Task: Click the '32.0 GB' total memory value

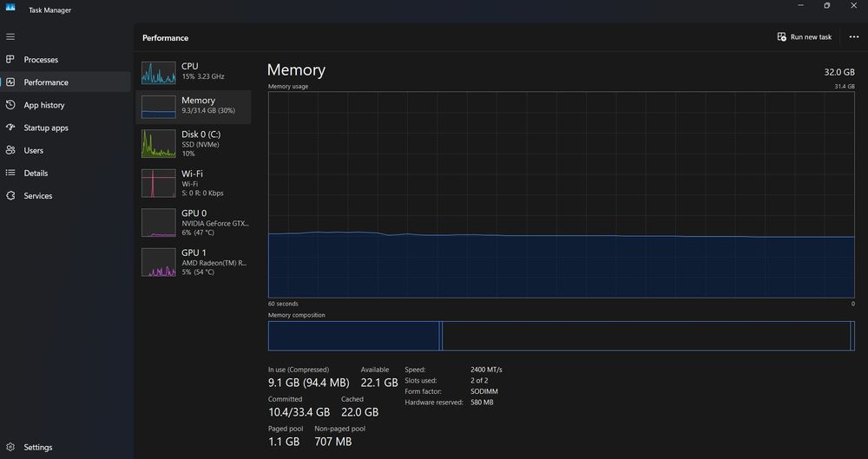Action: [839, 72]
